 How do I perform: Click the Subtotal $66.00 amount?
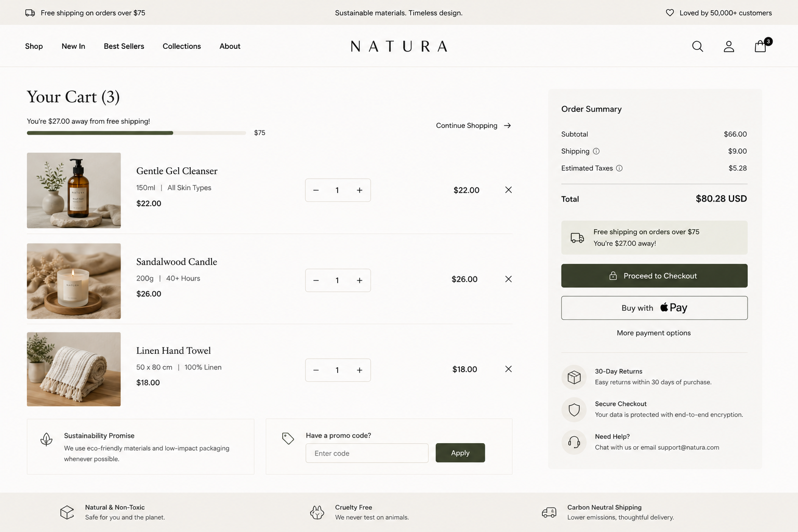(735, 134)
